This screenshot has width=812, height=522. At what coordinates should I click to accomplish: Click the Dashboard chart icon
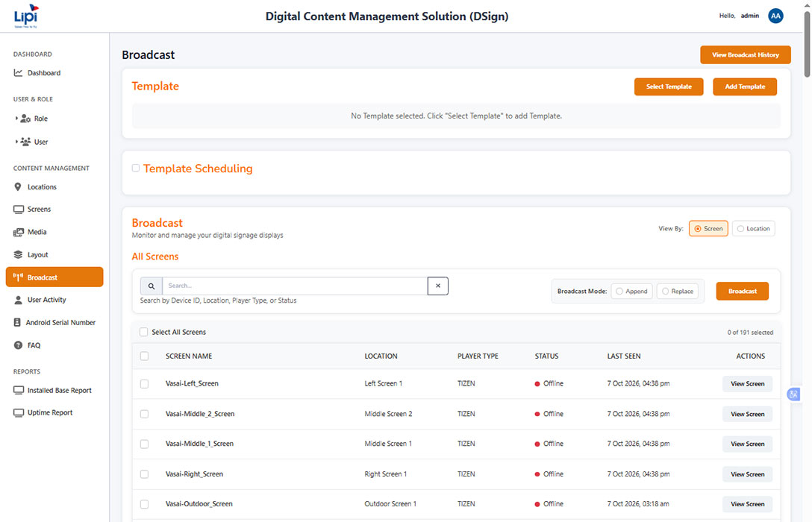18,73
